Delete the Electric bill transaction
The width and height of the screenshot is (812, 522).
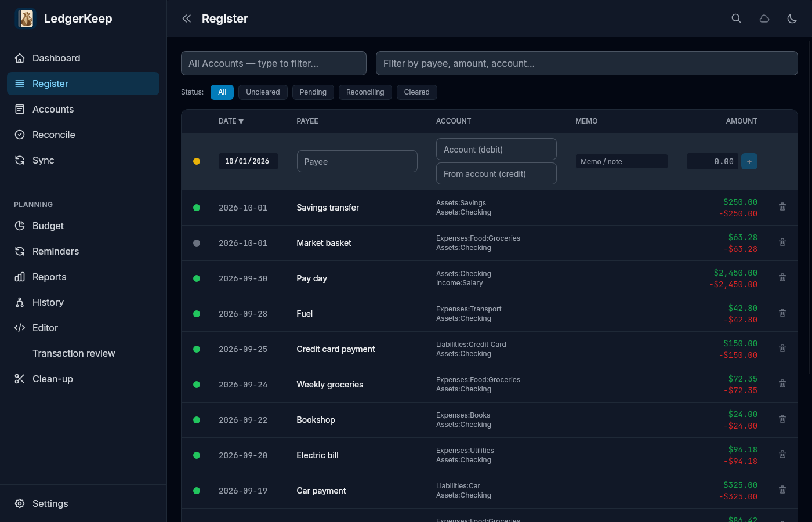782,454
